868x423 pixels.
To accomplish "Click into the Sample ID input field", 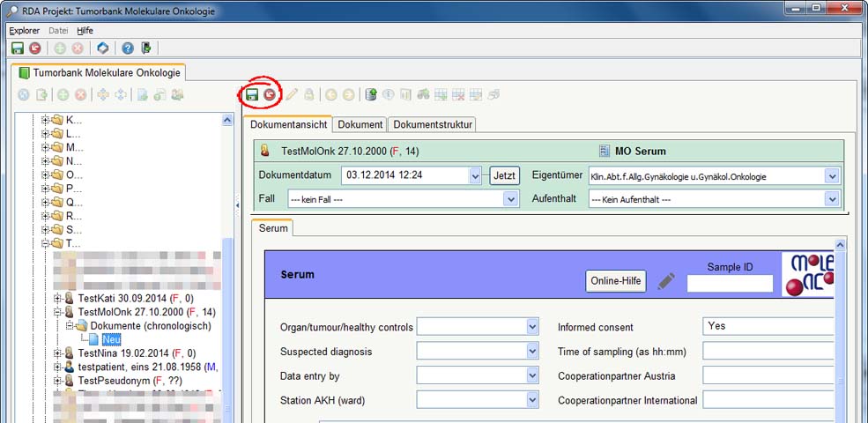I will tap(730, 283).
